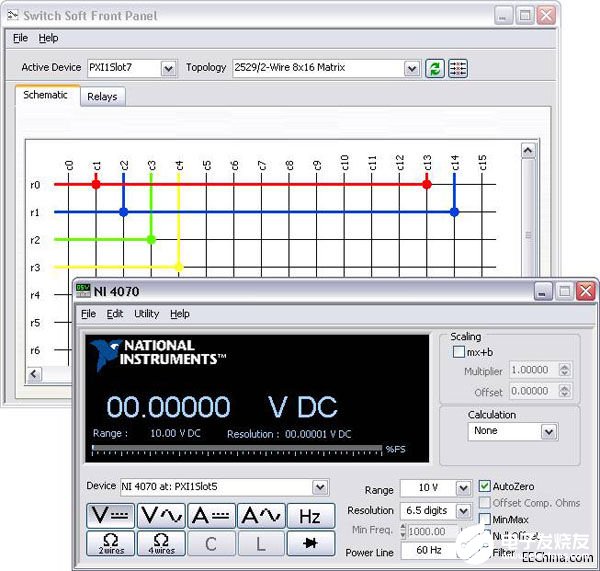Select Schematic tab
The height and width of the screenshot is (571, 600).
point(46,95)
